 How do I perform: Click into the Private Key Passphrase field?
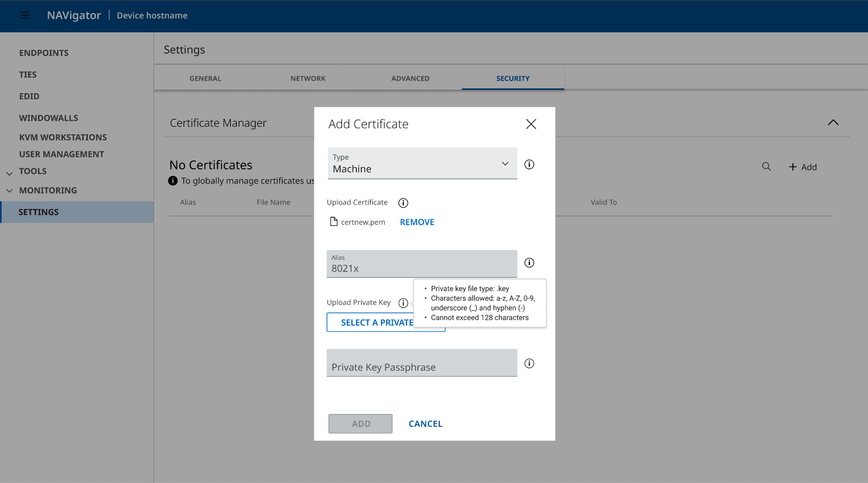[422, 363]
